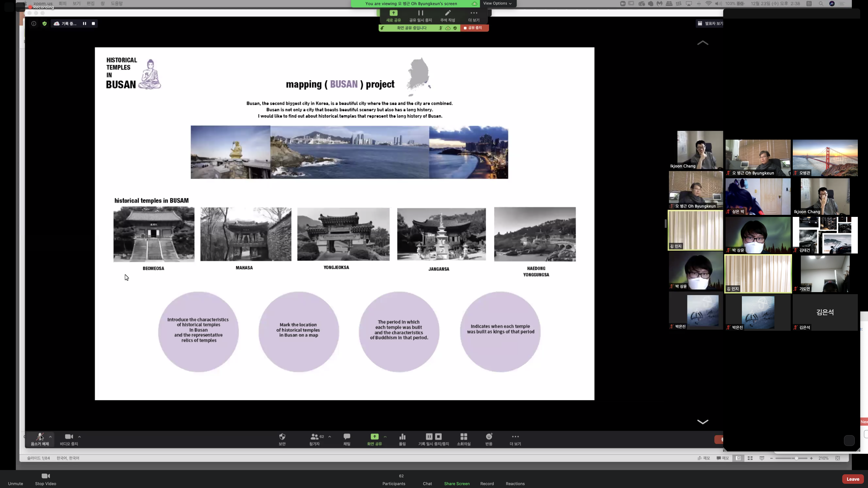Image resolution: width=868 pixels, height=488 pixels.
Task: Click Stop Video in the bottom Zoom bar
Action: click(x=45, y=480)
